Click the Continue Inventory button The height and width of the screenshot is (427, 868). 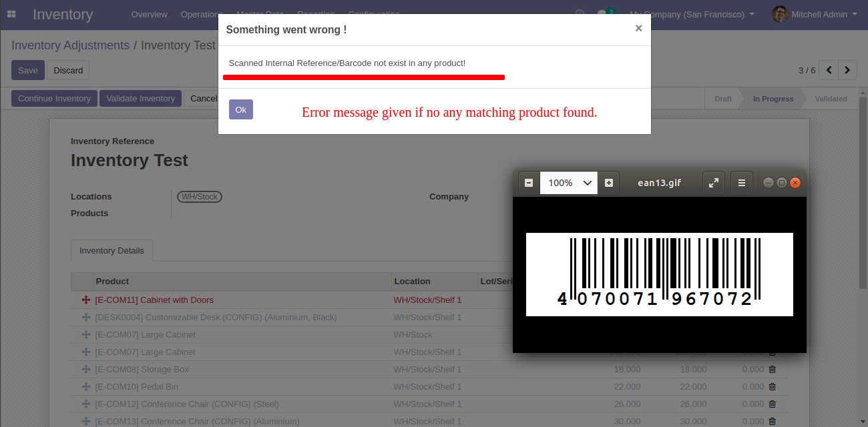[x=54, y=99]
